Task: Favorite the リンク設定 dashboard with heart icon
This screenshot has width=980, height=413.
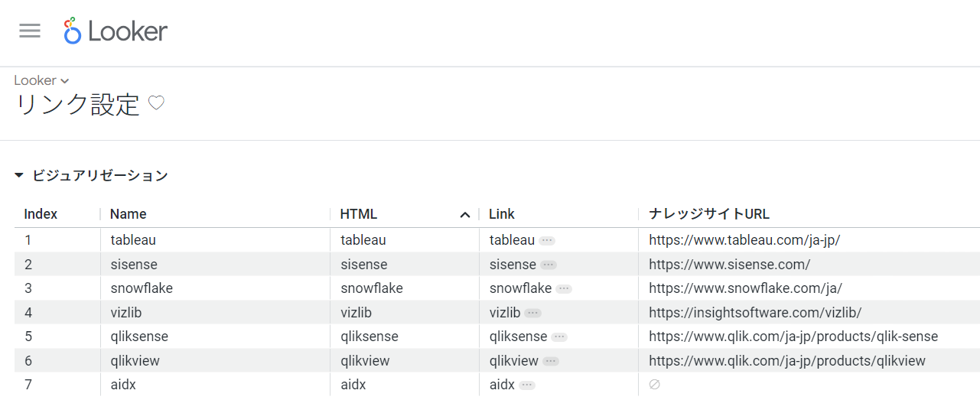Action: 156,103
